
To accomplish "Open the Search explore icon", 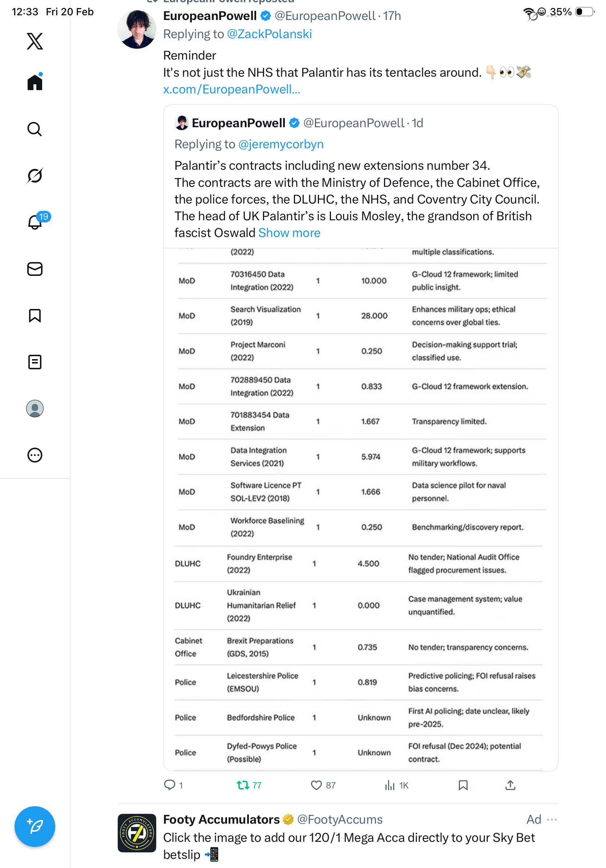I will coord(35,129).
